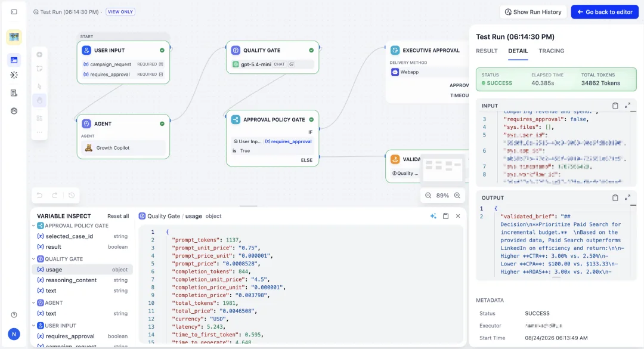This screenshot has height=349, width=644.
Task: Copy the usage variable value
Action: point(445,216)
